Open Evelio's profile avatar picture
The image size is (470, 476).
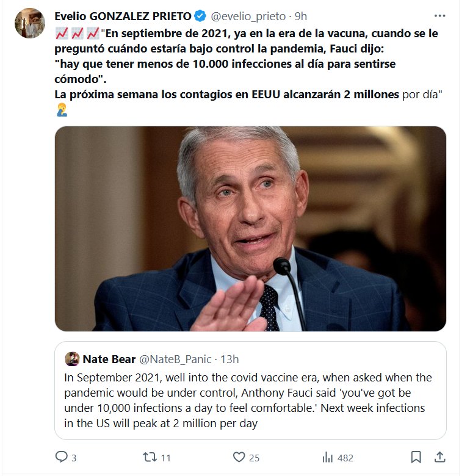tap(29, 23)
